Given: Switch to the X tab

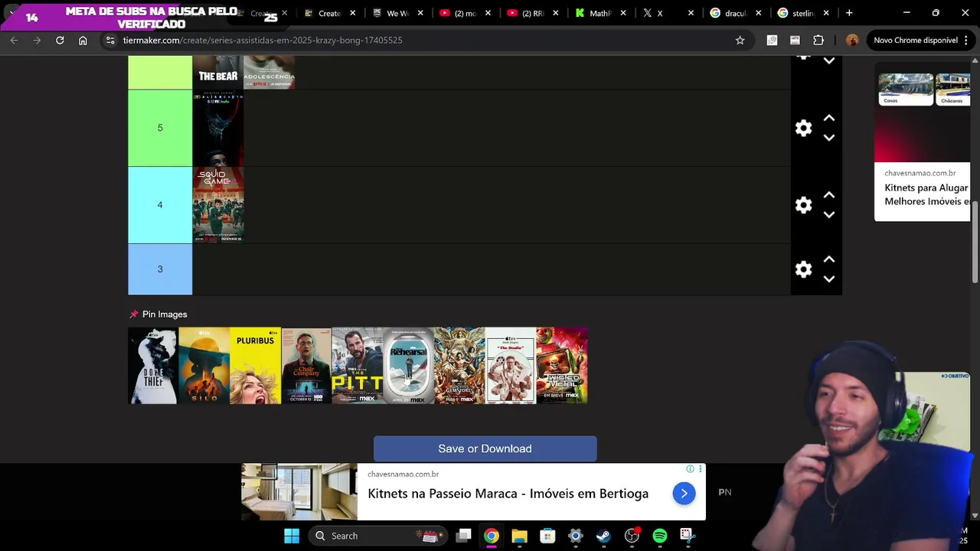Looking at the screenshot, I should [x=668, y=13].
